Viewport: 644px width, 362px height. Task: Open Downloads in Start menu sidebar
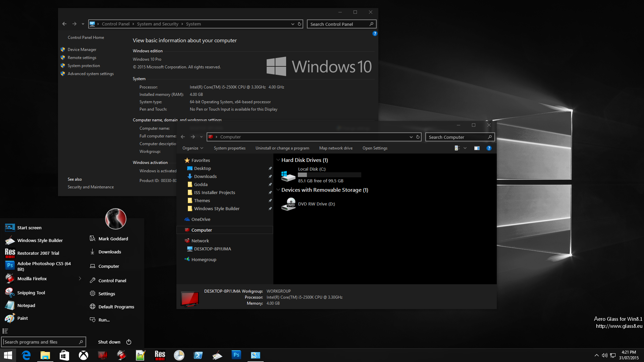(x=109, y=251)
